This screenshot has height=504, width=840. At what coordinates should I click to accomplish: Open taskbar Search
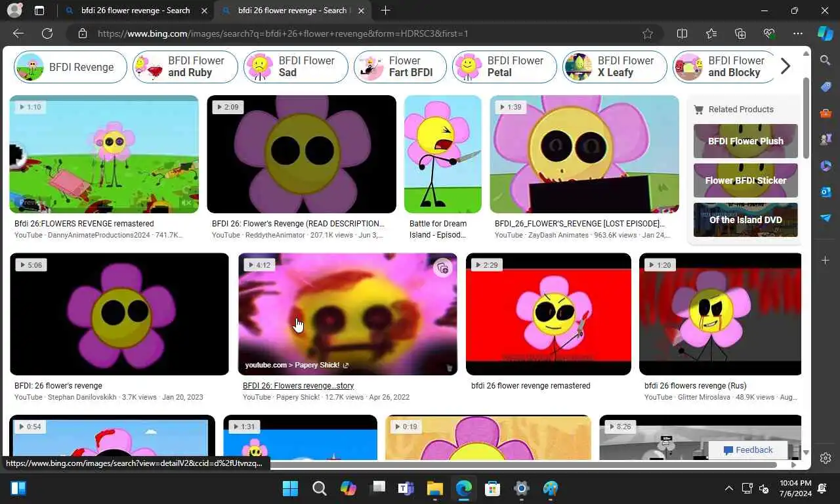click(x=320, y=488)
